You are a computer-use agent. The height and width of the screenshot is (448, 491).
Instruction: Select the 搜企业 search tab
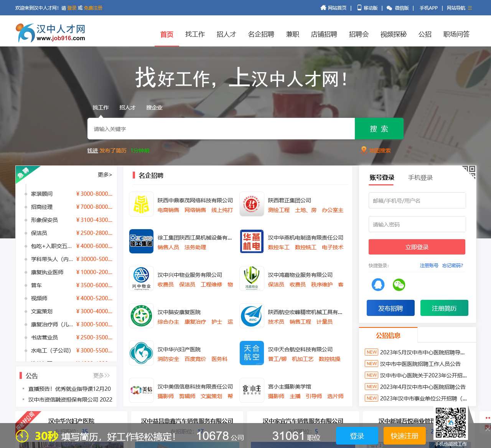coord(154,107)
